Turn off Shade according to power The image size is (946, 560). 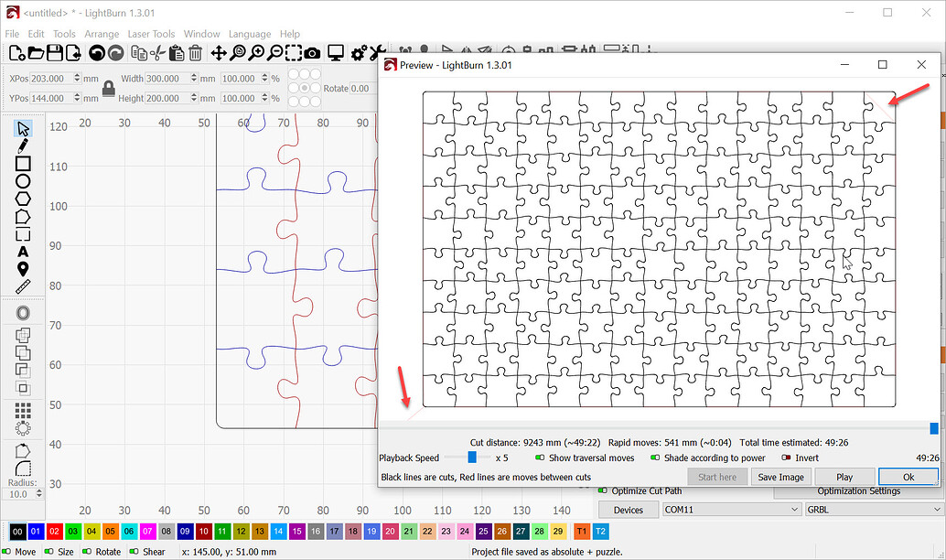click(x=653, y=458)
